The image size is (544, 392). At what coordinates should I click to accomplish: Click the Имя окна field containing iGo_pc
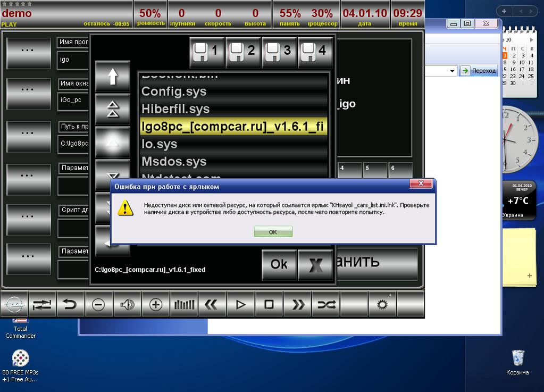coord(72,100)
